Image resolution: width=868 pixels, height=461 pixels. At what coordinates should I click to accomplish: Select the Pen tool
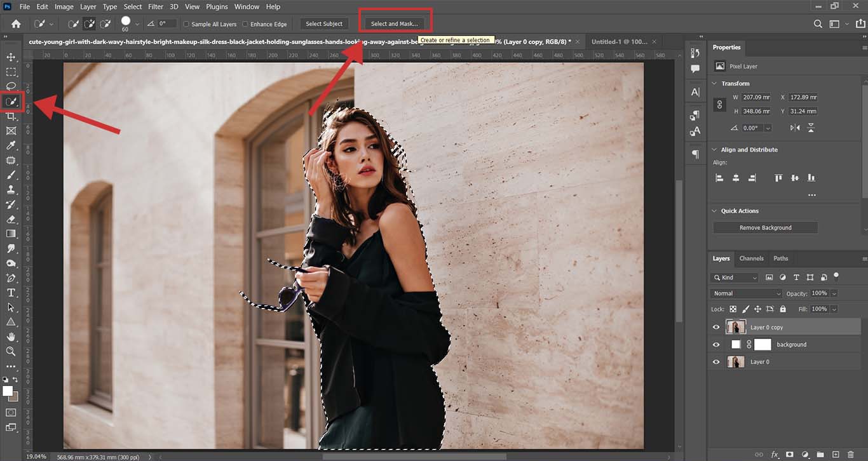[11, 278]
